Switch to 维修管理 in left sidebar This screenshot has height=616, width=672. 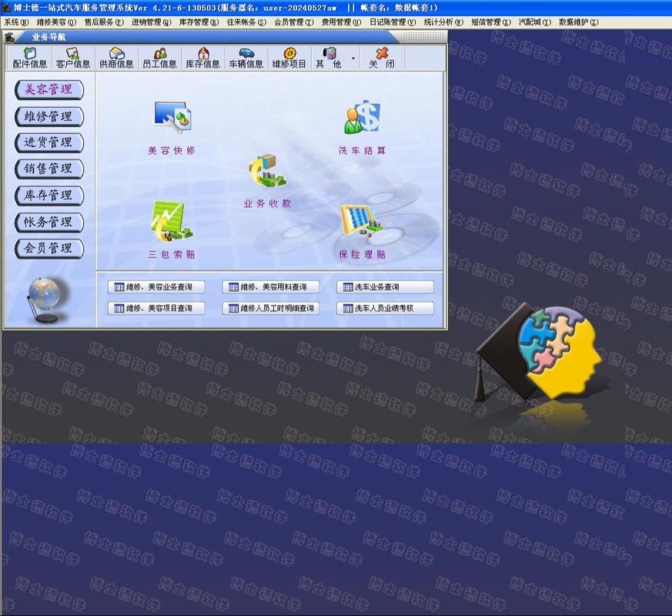click(48, 116)
